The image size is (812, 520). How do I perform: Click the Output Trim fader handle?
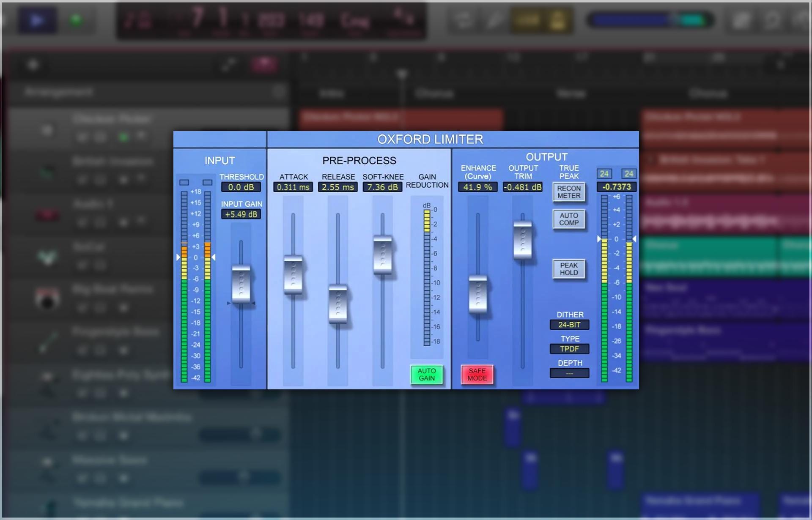point(523,240)
